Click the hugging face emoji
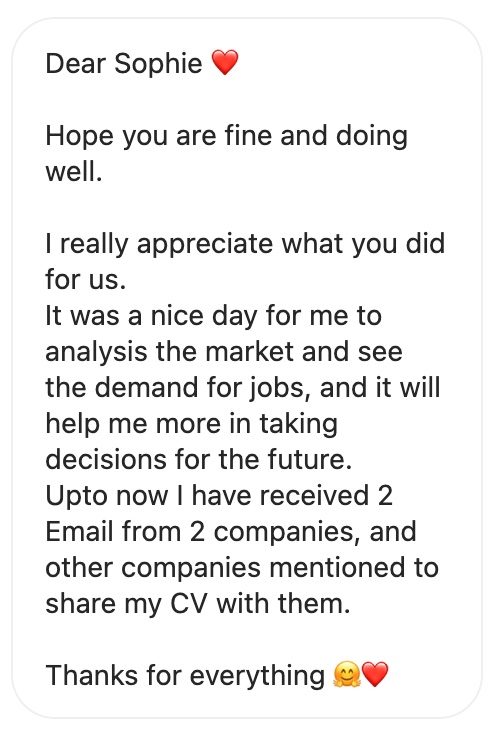Viewport: 500px width, 734px height. [347, 675]
